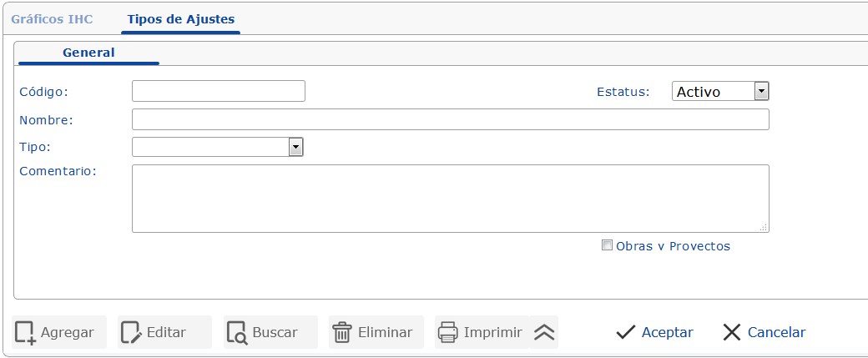Open the Estatus dropdown arrow
The image size is (868, 358).
pos(761,91)
